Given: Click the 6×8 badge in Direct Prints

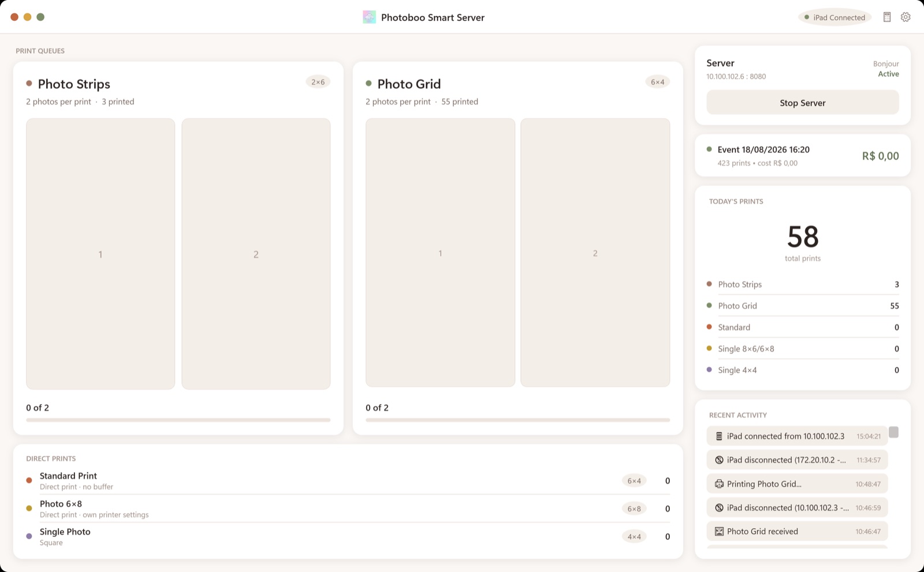Looking at the screenshot, I should (x=634, y=509).
